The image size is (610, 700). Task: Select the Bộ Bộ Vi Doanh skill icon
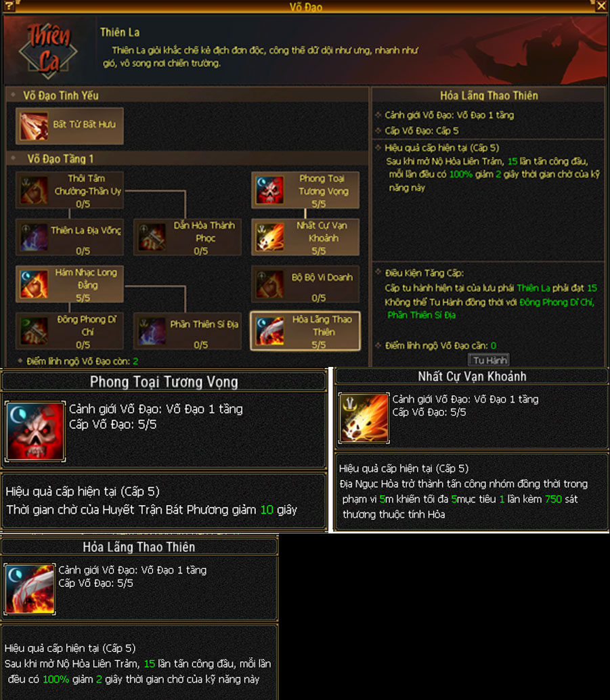[269, 284]
